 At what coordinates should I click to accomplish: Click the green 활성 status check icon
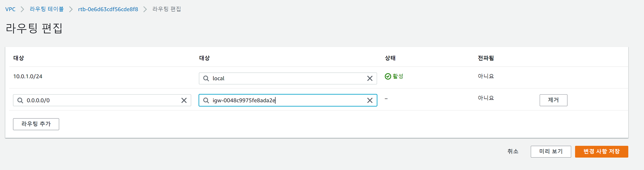click(388, 76)
